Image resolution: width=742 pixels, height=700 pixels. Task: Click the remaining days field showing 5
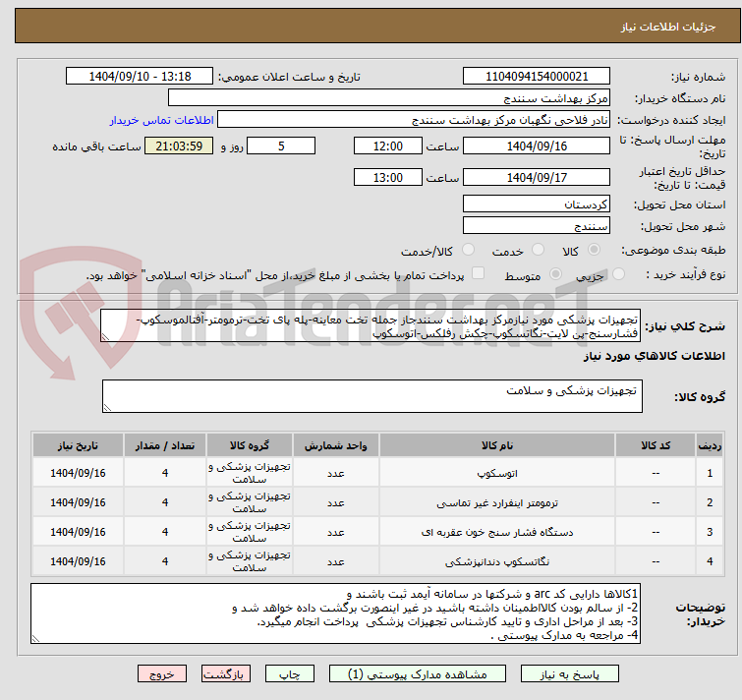coord(281,146)
